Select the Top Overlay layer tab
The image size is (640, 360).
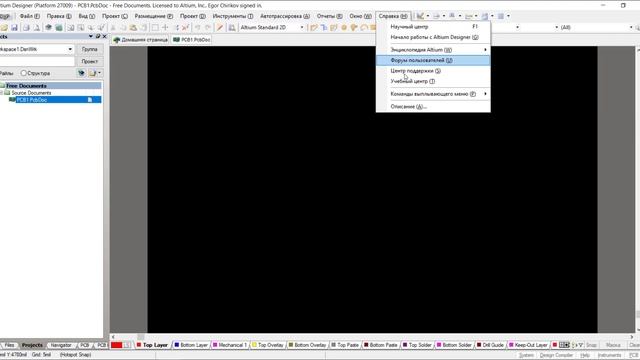[x=268, y=345]
